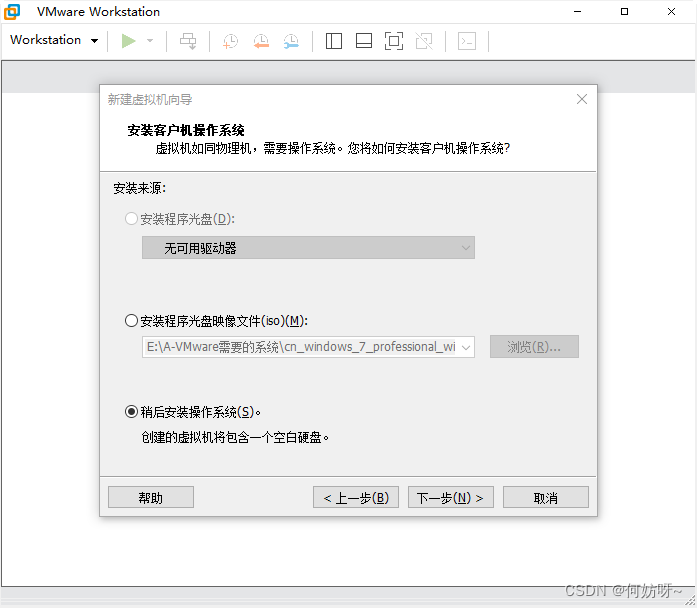Click the 帮助 help button

[151, 497]
